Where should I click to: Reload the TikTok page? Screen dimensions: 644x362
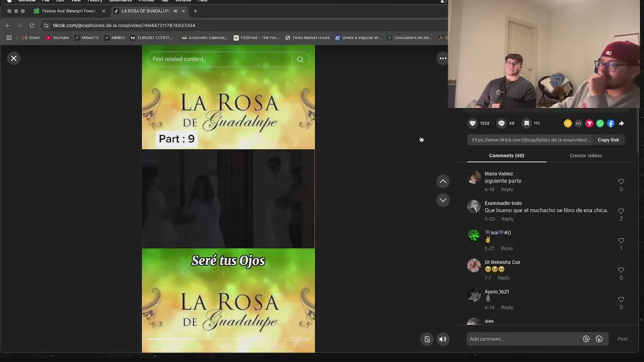[32, 25]
